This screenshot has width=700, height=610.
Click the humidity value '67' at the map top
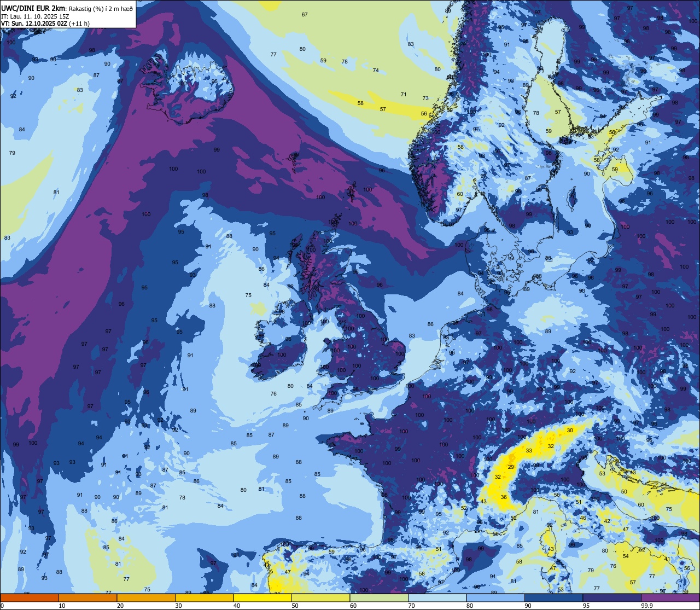tap(305, 14)
